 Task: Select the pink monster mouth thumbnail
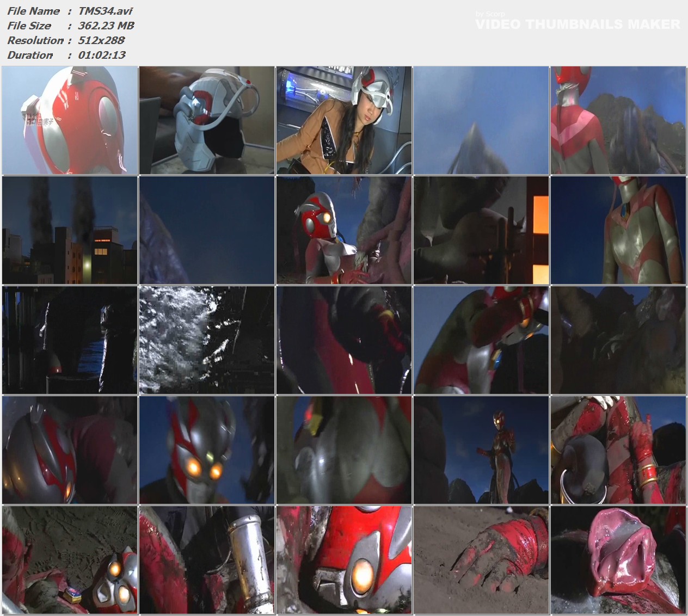[x=618, y=560]
